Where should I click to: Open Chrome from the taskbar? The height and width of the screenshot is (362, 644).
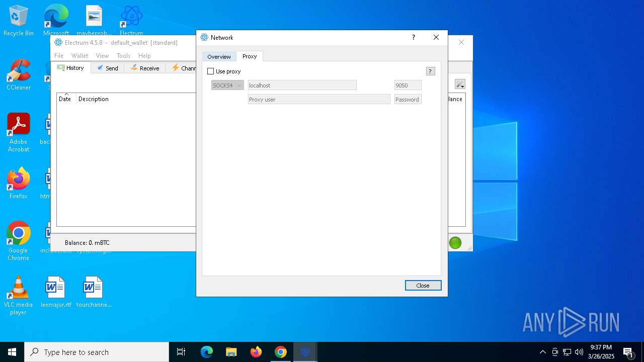(x=281, y=352)
